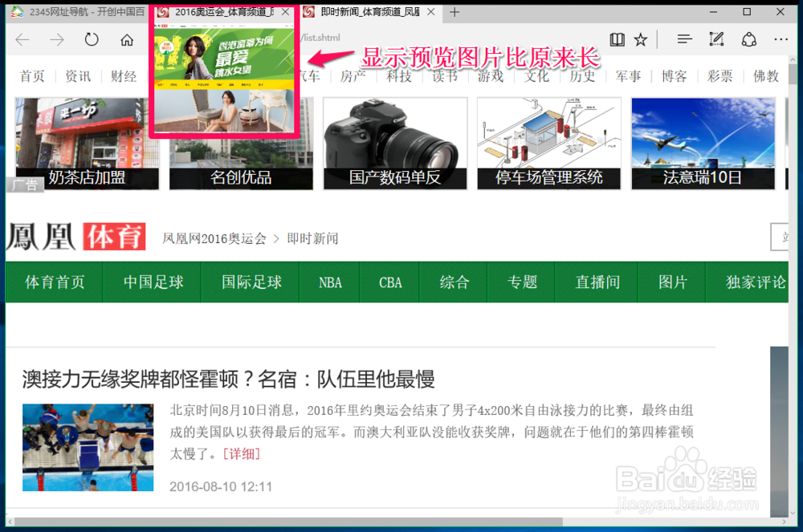The image size is (803, 532).
Task: Select NBA in the sports navigation
Action: click(329, 282)
